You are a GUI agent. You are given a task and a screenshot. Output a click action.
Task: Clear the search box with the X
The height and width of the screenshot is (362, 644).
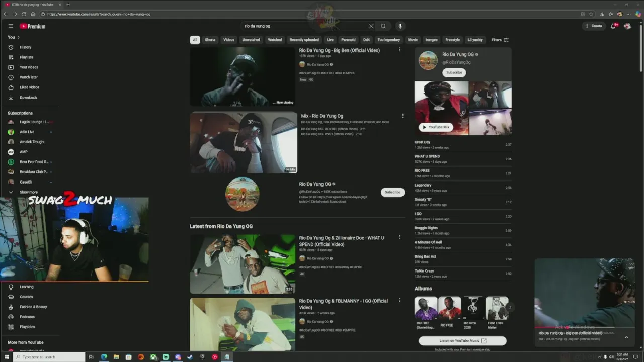(x=371, y=26)
